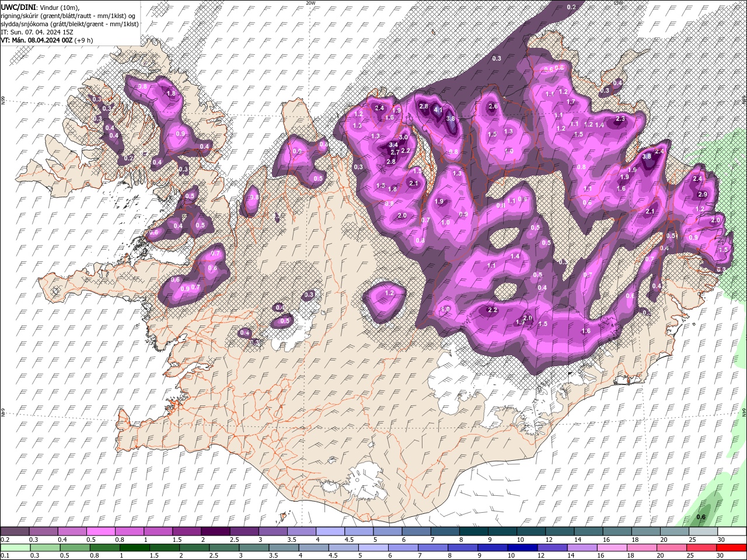Image resolution: width=747 pixels, height=560 pixels.
Task: Click the 20W longitude label
Action: pyautogui.click(x=310, y=3)
